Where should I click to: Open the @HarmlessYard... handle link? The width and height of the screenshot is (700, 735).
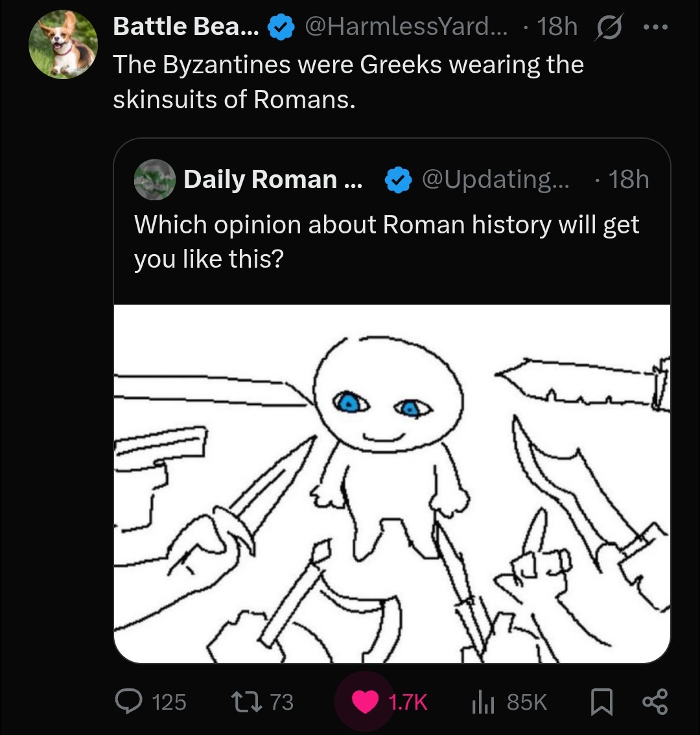[406, 26]
